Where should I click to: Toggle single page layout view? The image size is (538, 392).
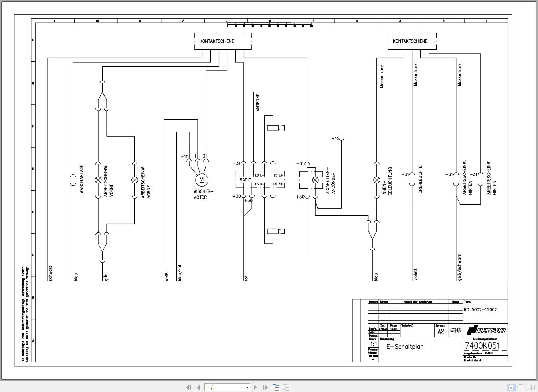coord(511,387)
